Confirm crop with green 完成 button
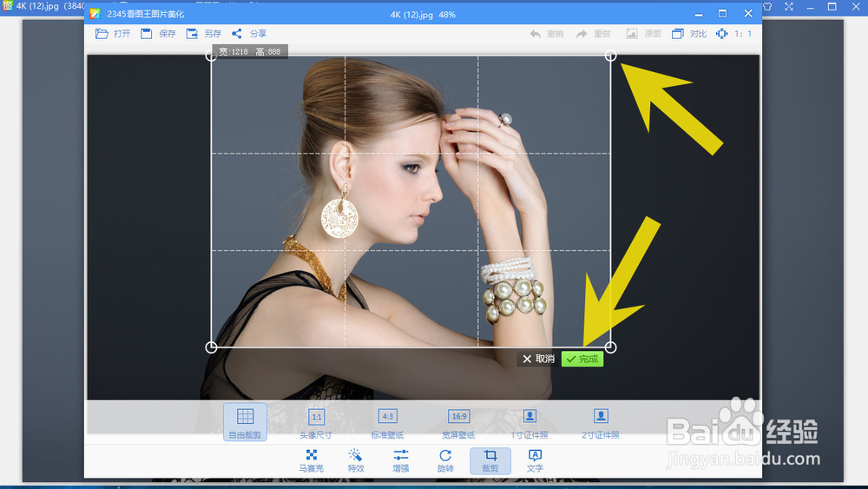The height and width of the screenshot is (489, 868). click(x=582, y=359)
